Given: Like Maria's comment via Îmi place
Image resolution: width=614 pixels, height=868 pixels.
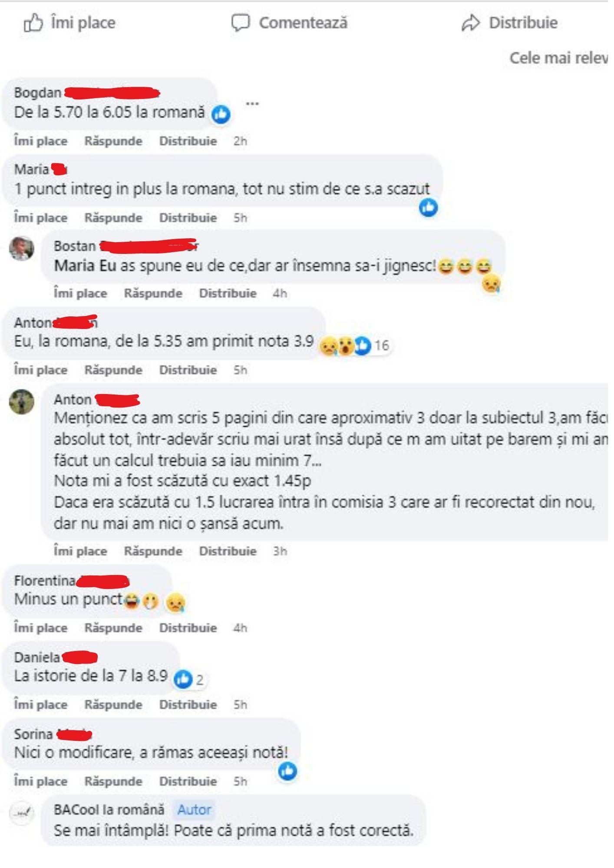Looking at the screenshot, I should point(41,217).
